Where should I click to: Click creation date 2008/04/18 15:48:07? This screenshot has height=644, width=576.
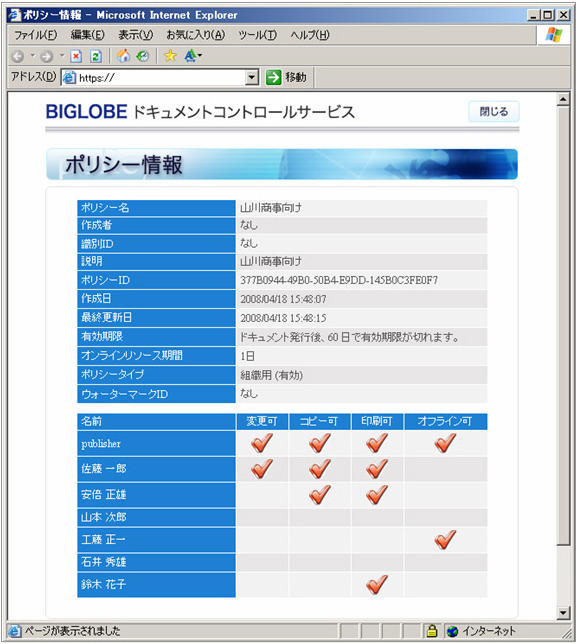point(283,299)
